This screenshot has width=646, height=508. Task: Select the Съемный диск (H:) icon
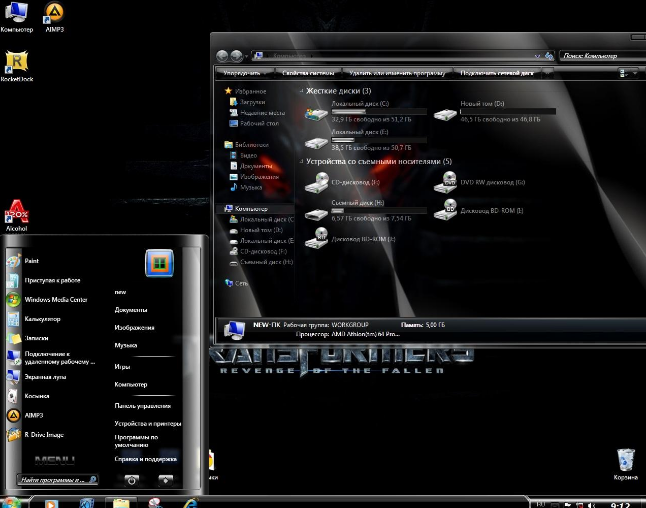tap(316, 213)
